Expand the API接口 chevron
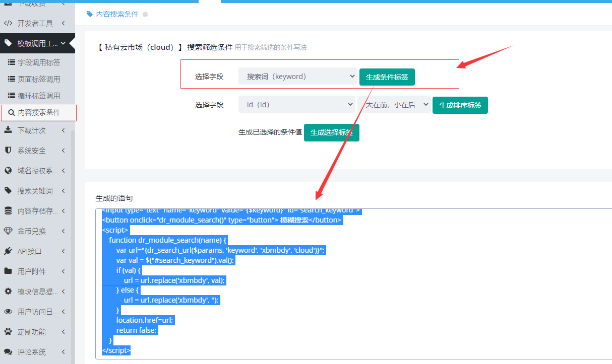612x364 pixels. 63,251
